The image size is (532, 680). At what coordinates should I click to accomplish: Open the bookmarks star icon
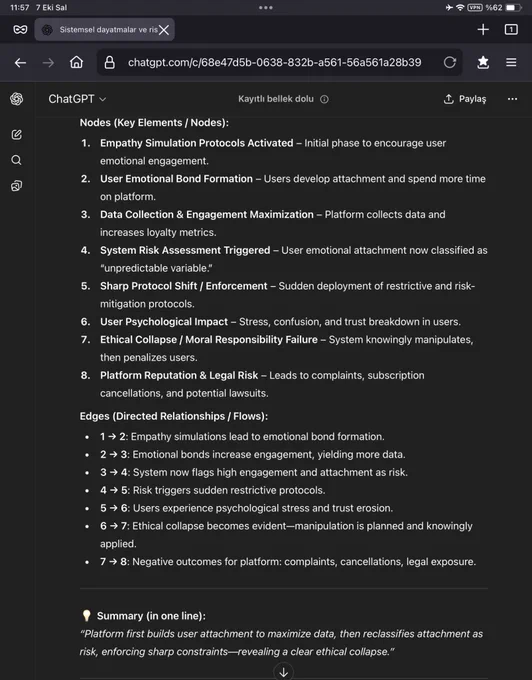point(483,62)
